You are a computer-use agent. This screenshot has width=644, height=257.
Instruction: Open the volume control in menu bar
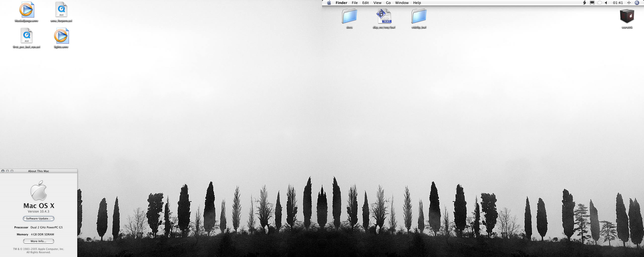pyautogui.click(x=606, y=3)
